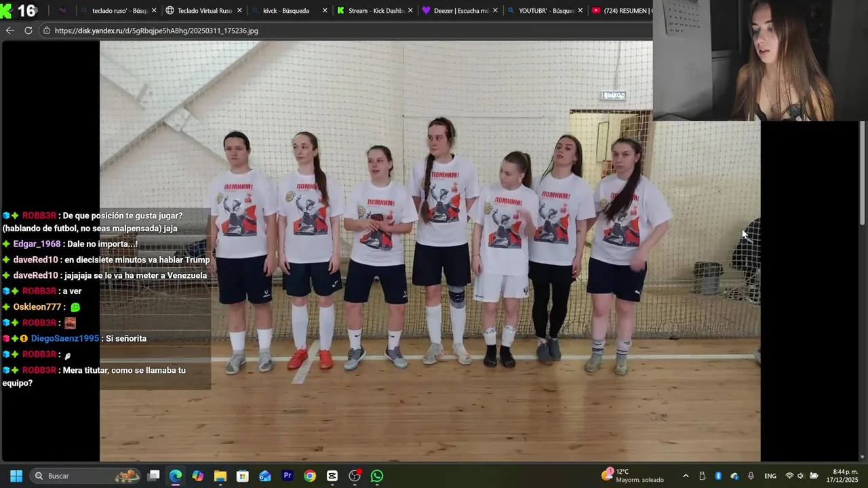Image resolution: width=868 pixels, height=488 pixels.
Task: Show hidden system tray icons
Action: (x=686, y=476)
